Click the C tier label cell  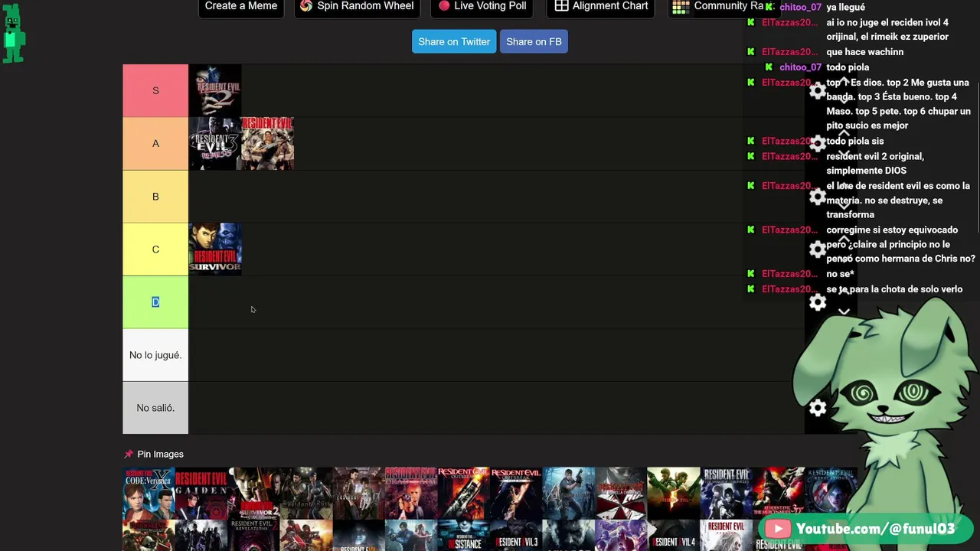(155, 249)
